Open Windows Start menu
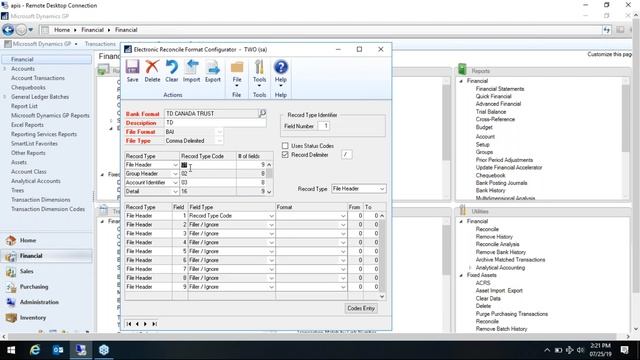 [x=11, y=350]
